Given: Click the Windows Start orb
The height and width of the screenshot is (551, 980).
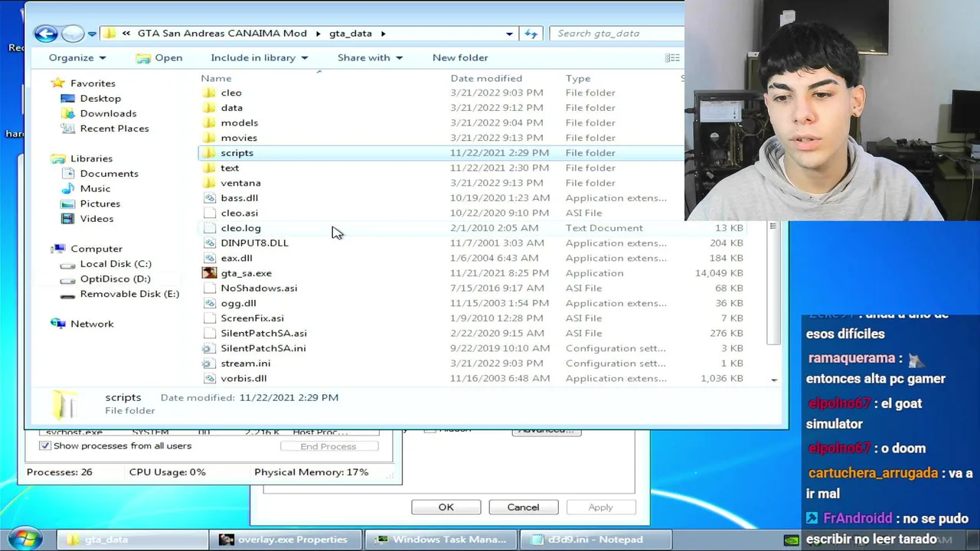Looking at the screenshot, I should tap(24, 539).
